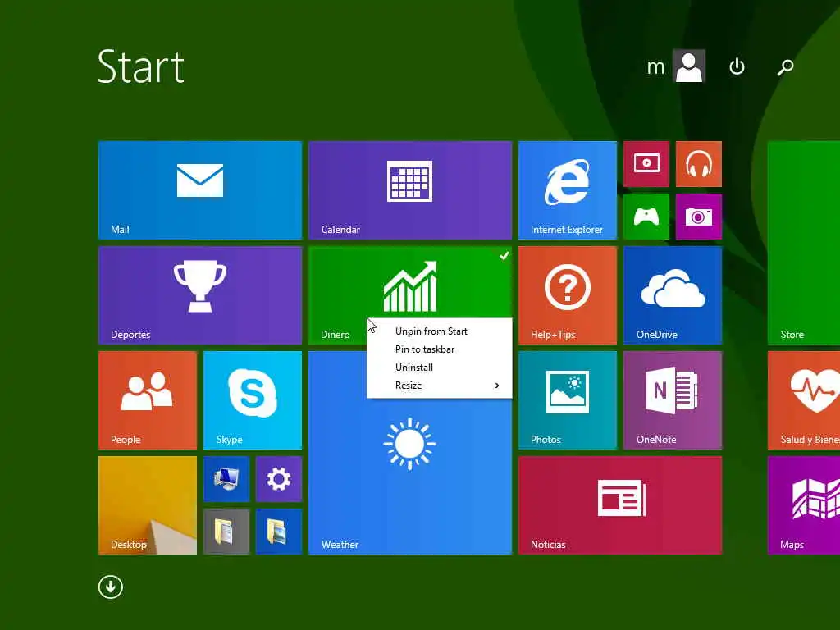Open the Camera tile
Viewport: 840px width, 630px height.
click(x=699, y=217)
